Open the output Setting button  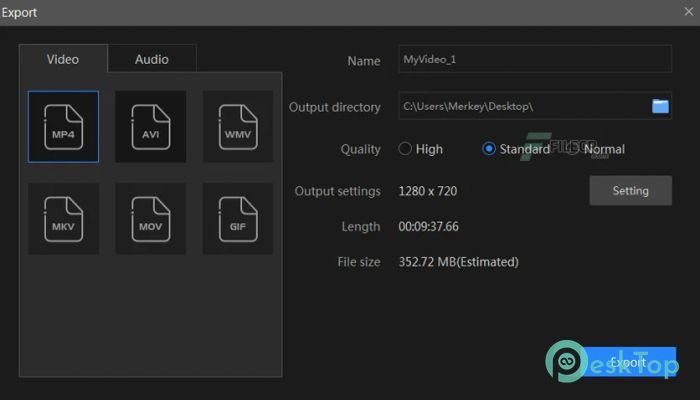click(x=630, y=191)
